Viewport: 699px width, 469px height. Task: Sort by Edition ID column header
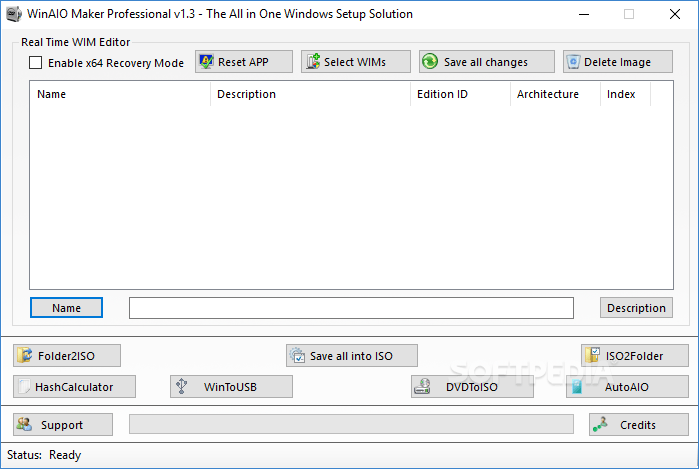[460, 94]
